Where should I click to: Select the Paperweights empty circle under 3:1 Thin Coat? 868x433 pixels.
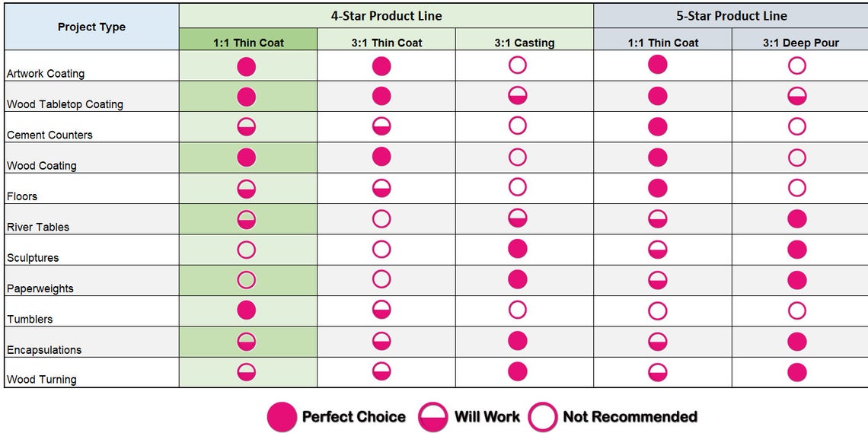click(381, 280)
